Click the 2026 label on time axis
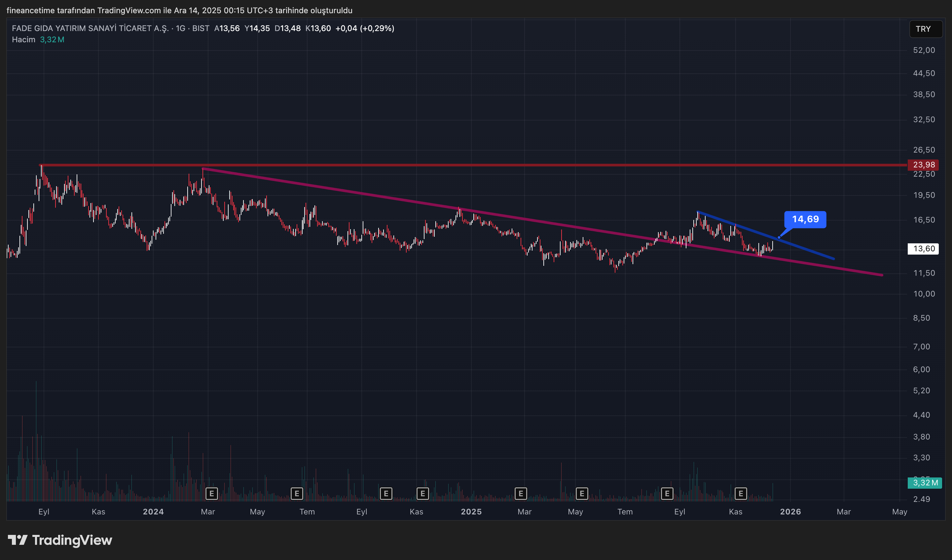This screenshot has height=560, width=952. click(790, 512)
